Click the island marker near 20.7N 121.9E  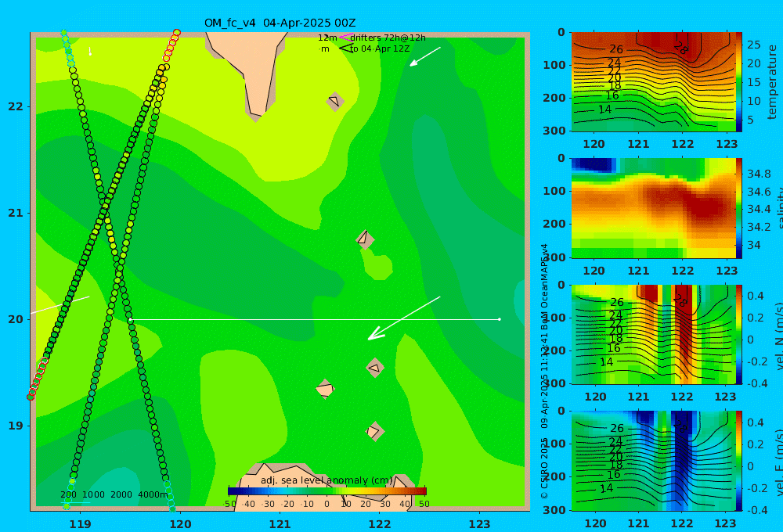coord(365,239)
